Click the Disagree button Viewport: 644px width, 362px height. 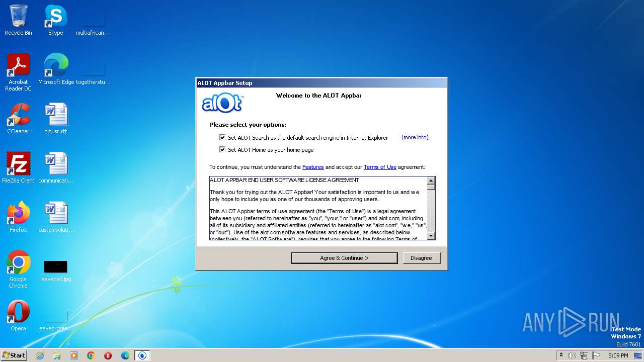tap(421, 258)
